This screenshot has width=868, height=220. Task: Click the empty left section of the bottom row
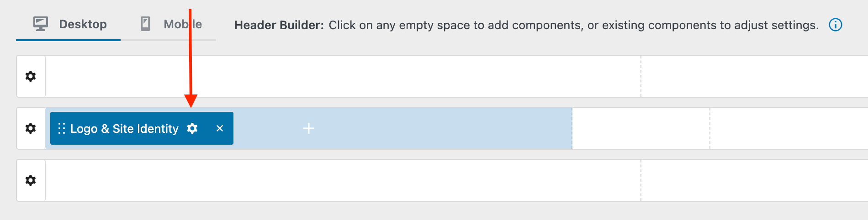tap(343, 180)
